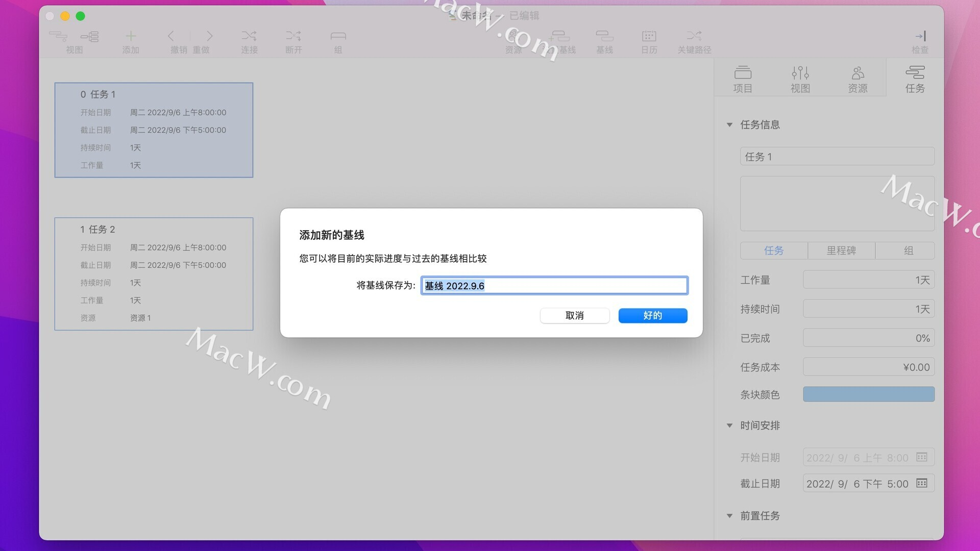
Task: Select the 任务 sidebar icon on right panel
Action: (x=913, y=78)
